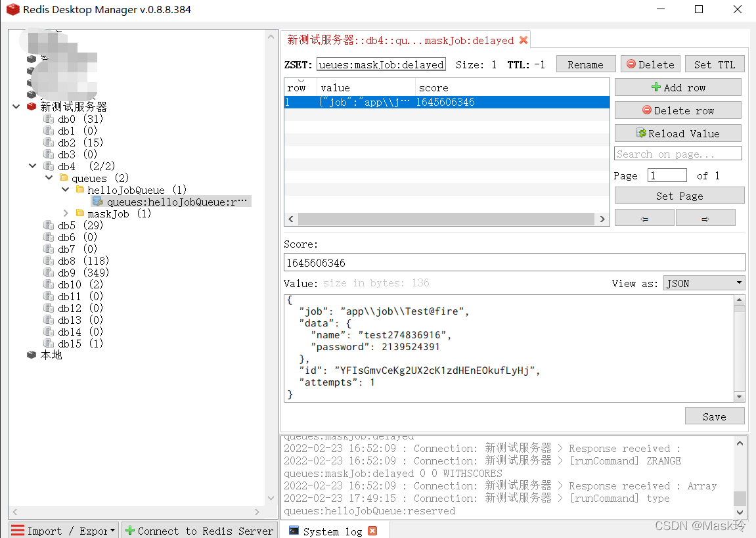
Task: Click the db1 database icon
Action: [x=48, y=131]
